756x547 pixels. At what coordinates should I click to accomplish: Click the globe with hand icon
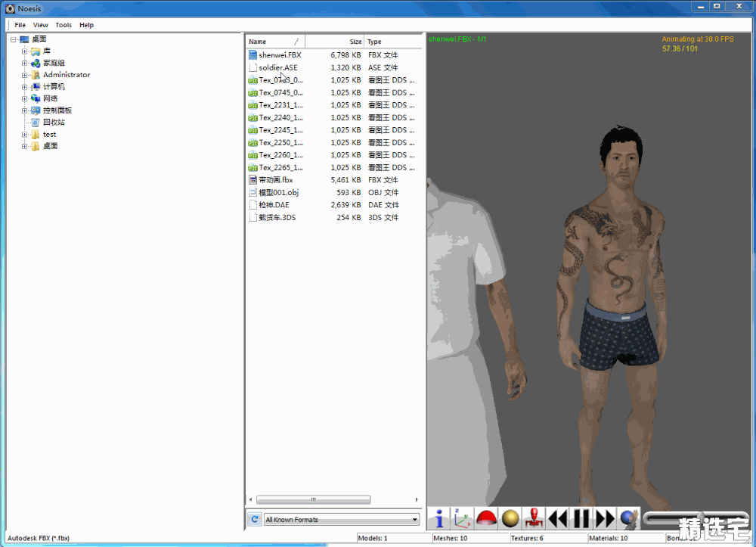point(629,518)
